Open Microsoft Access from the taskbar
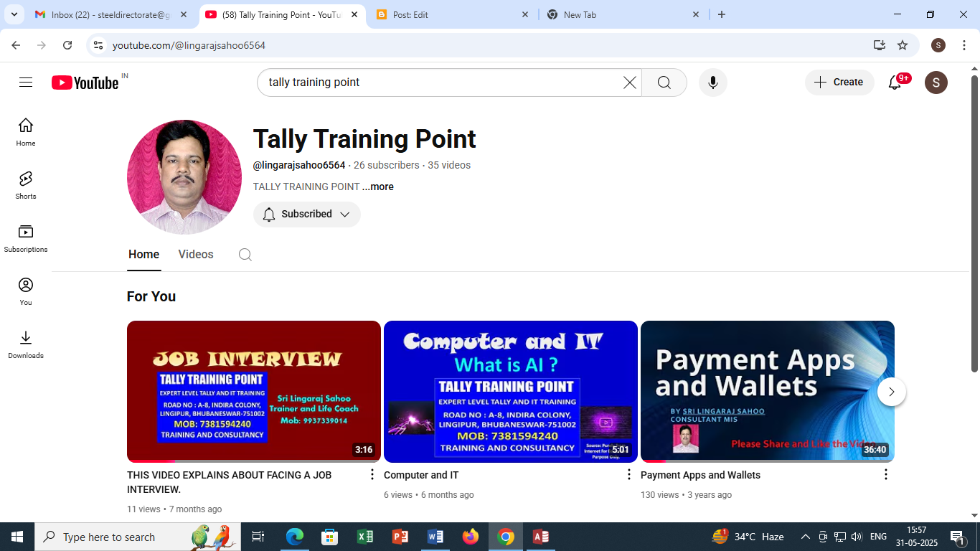Screen dimensions: 980x551 coord(541,537)
